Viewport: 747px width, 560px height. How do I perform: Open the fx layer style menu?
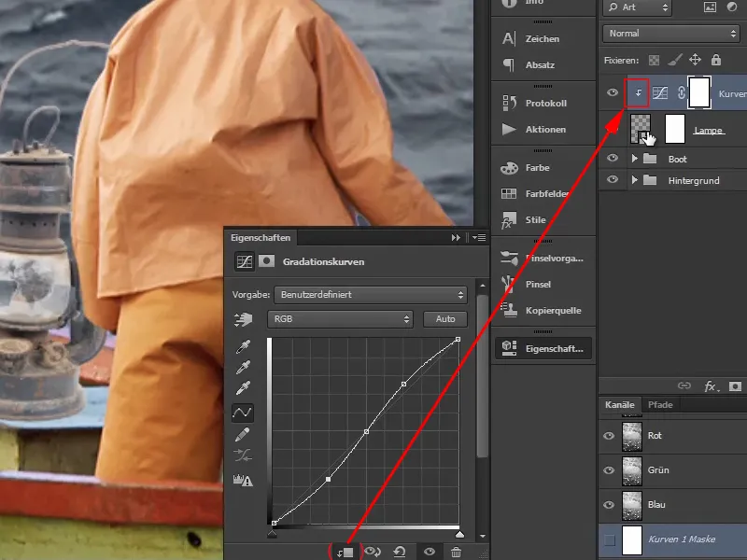click(711, 386)
